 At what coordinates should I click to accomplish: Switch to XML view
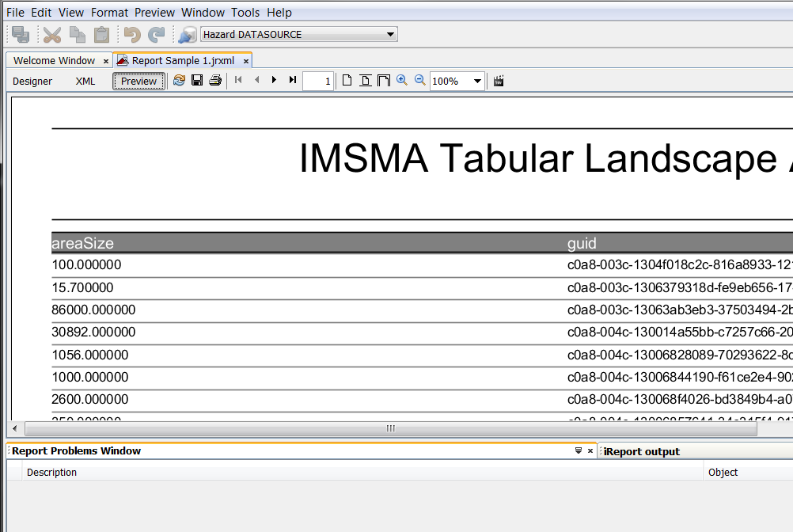tap(85, 82)
